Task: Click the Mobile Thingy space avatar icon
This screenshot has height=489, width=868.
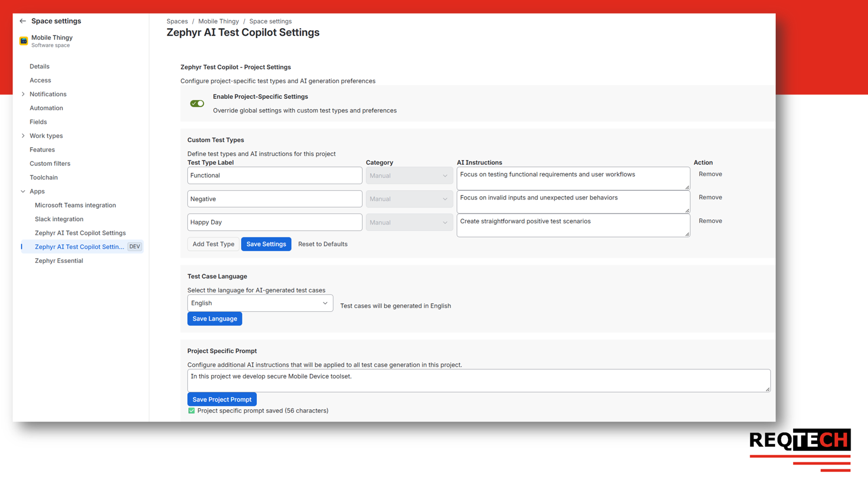Action: point(24,41)
